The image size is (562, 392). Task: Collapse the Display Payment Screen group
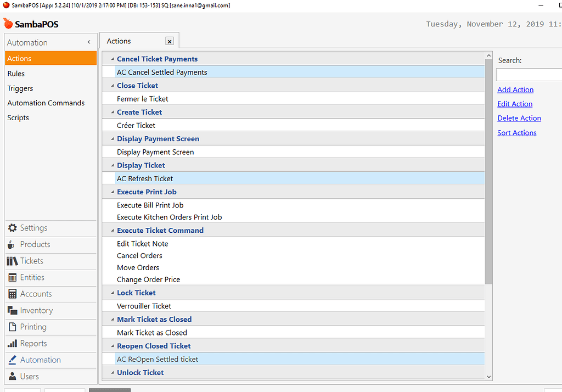click(112, 139)
